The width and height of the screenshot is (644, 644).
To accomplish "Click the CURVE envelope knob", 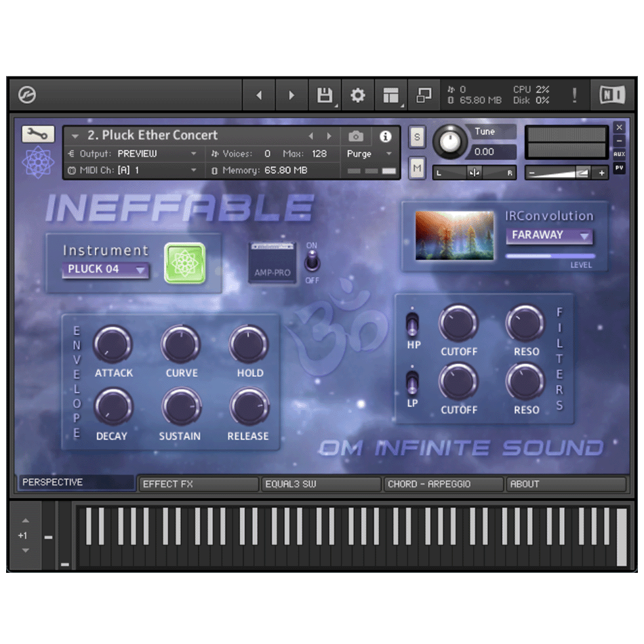I will [x=180, y=344].
